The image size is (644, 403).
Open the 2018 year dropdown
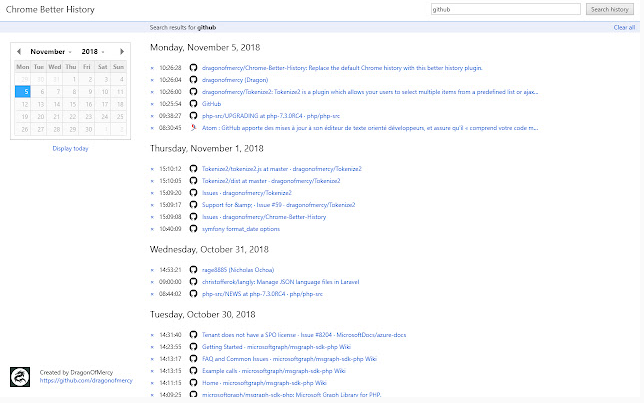[93, 52]
